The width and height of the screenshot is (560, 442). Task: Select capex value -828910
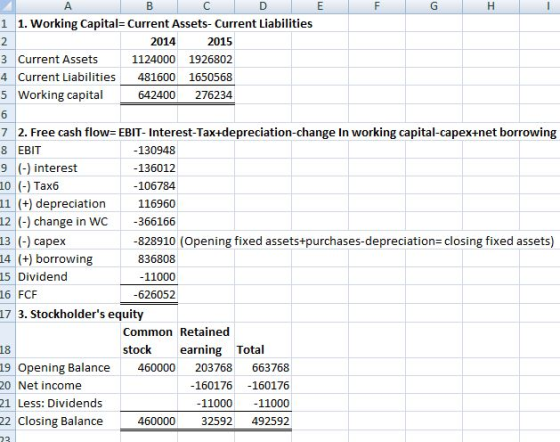[149, 241]
